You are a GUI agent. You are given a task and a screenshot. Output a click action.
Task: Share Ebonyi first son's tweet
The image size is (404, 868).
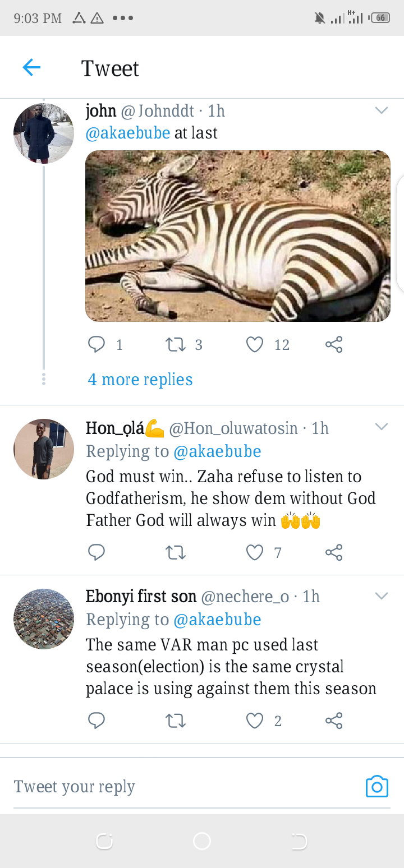pos(334,721)
